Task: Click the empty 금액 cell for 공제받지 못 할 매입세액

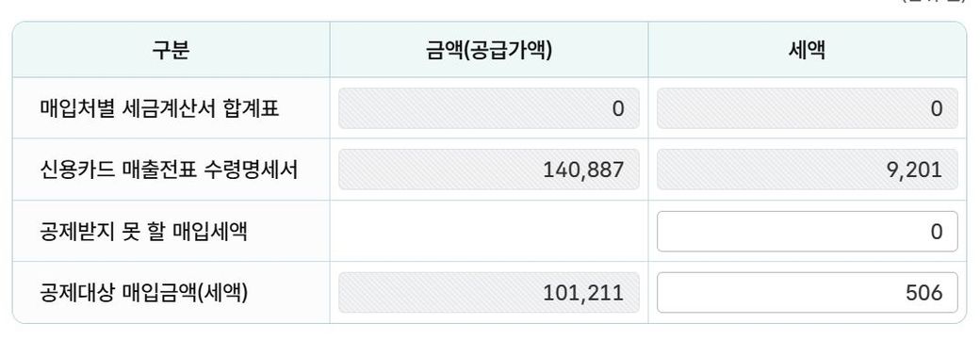Action: pyautogui.click(x=489, y=231)
